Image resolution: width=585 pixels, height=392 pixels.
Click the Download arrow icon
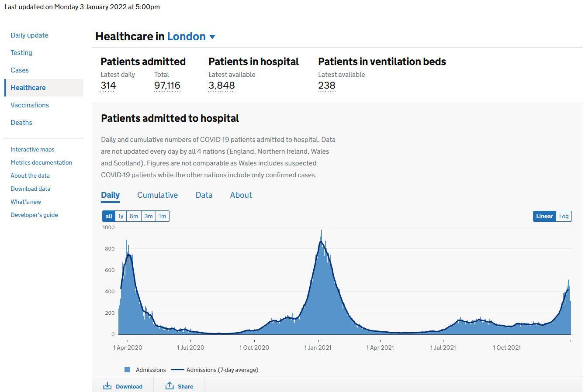tap(107, 386)
